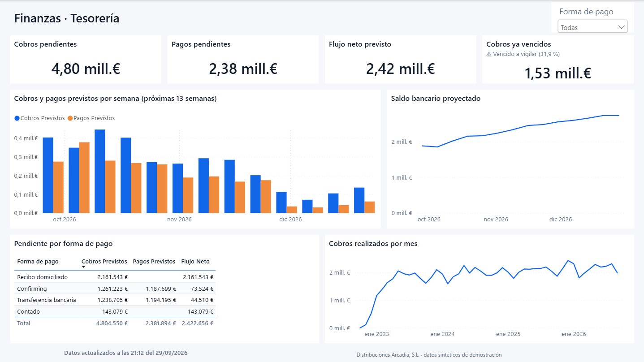
Task: Click the total 4.804.550 € value
Action: 112,323
